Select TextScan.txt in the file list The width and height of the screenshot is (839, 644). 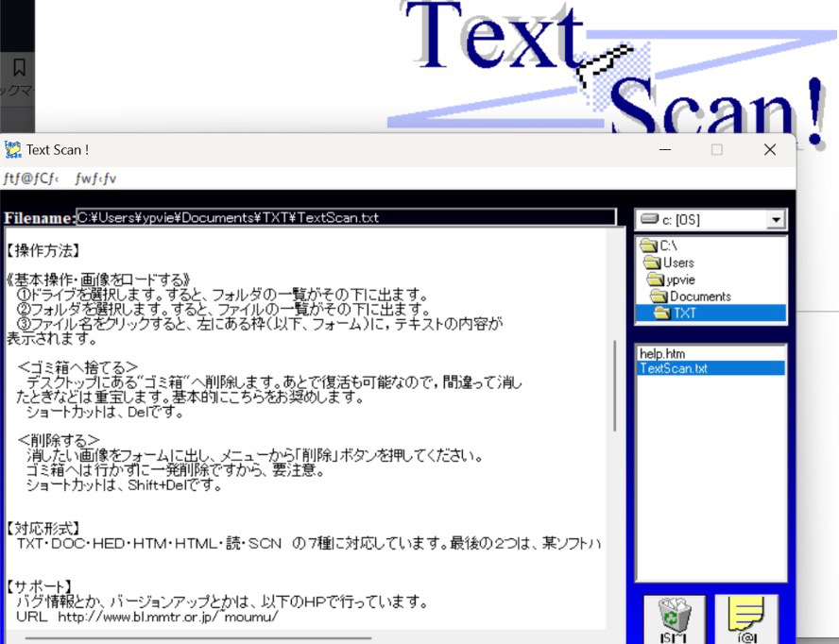[x=711, y=368]
